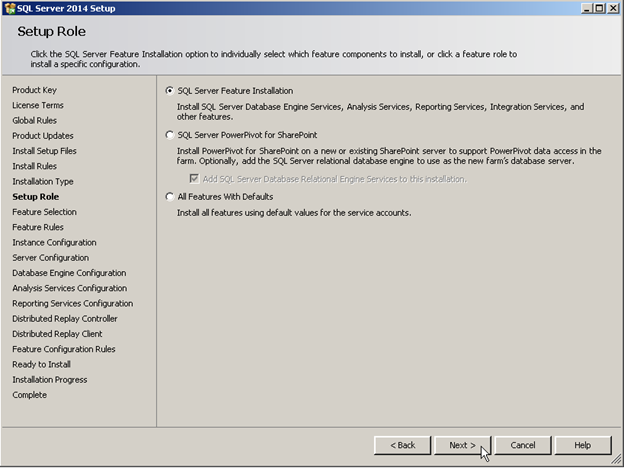
Task: Select License Terms step
Action: pyautogui.click(x=38, y=105)
